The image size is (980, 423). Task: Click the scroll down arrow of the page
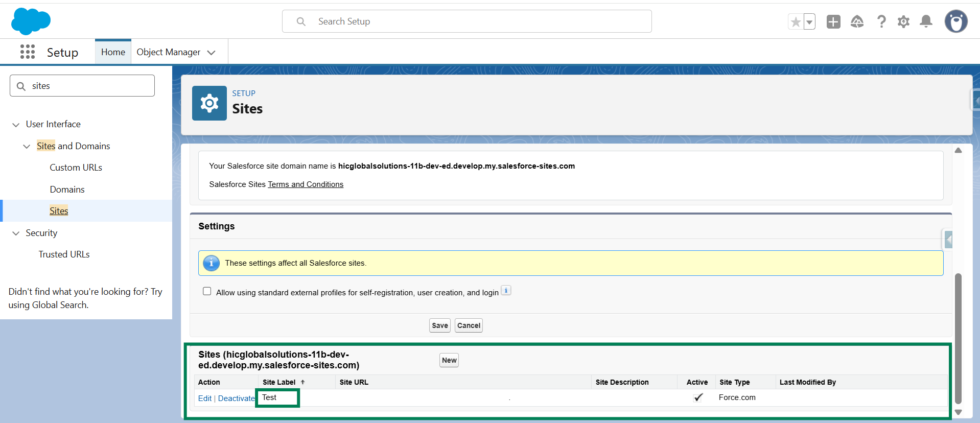click(959, 412)
